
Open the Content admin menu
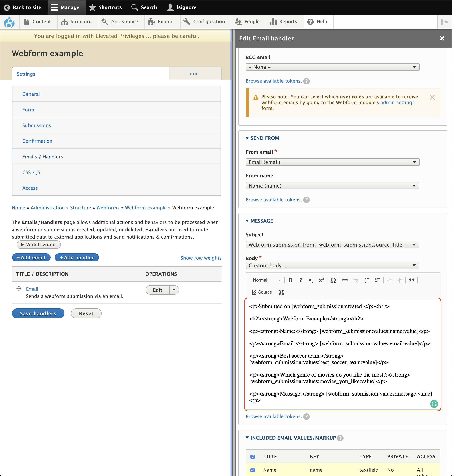38,22
